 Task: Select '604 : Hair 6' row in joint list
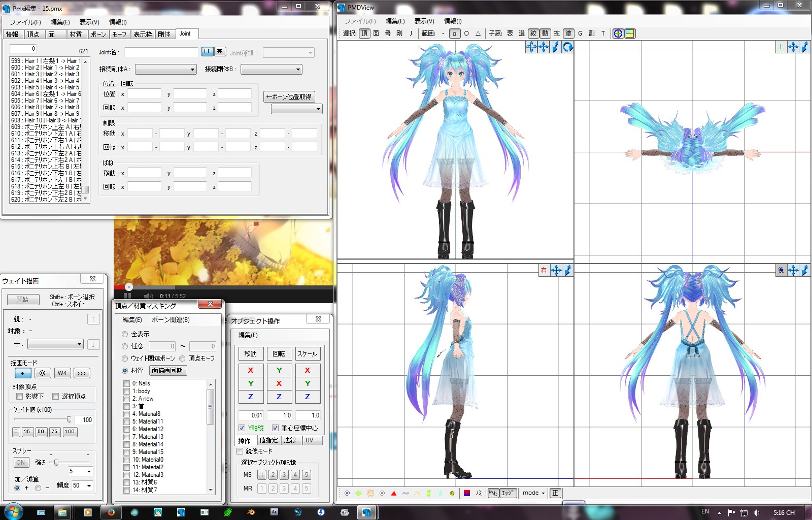[x=46, y=94]
